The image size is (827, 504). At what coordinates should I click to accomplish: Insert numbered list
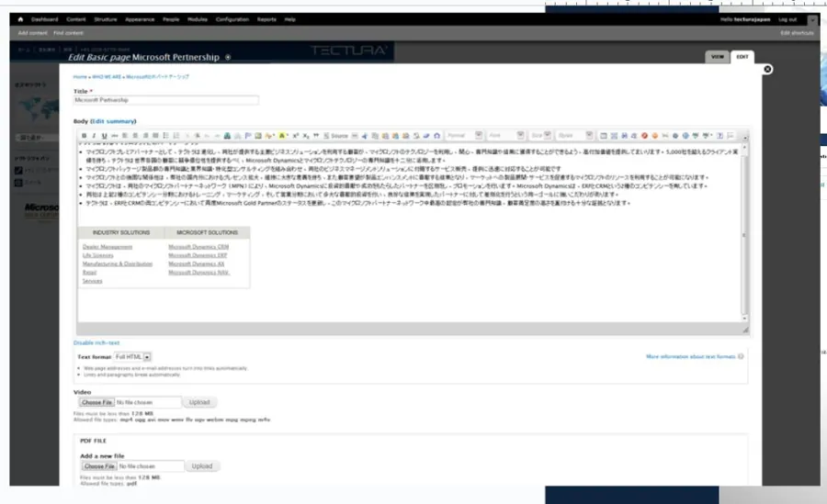click(x=176, y=136)
